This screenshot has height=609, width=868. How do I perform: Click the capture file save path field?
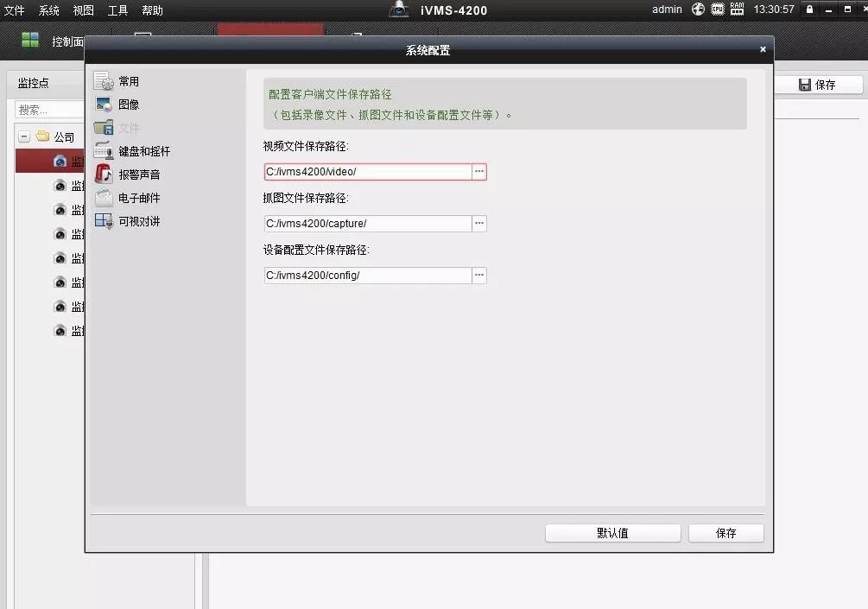click(x=368, y=224)
